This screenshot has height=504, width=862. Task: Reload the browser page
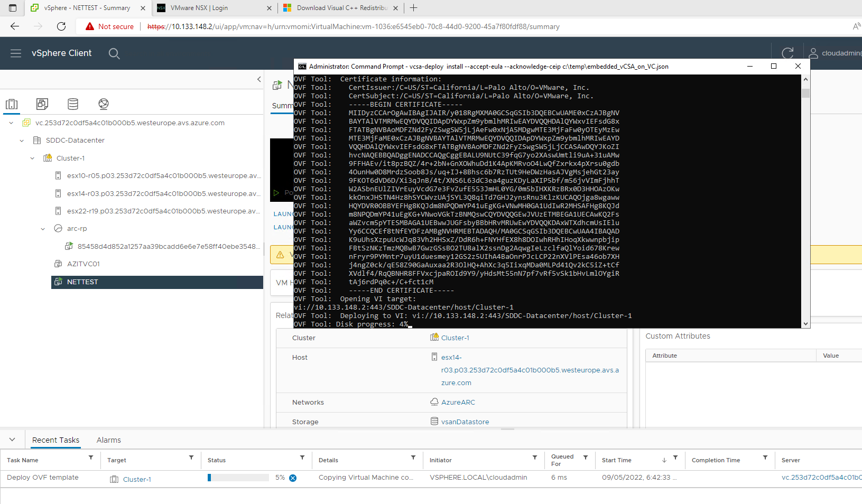pos(61,26)
